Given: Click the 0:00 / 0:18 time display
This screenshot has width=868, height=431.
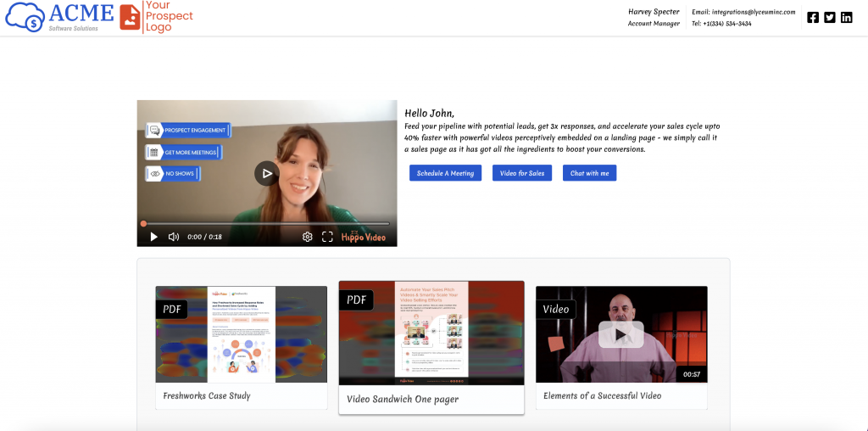Looking at the screenshot, I should [204, 237].
